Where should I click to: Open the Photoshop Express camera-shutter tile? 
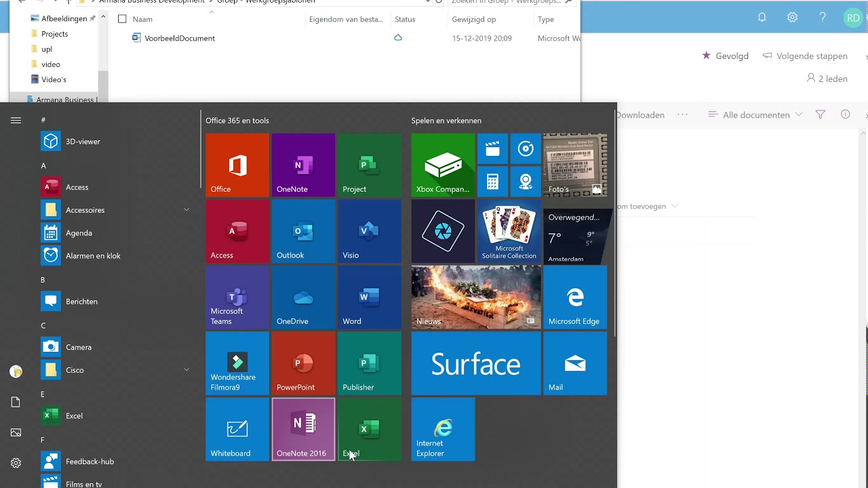tap(443, 231)
